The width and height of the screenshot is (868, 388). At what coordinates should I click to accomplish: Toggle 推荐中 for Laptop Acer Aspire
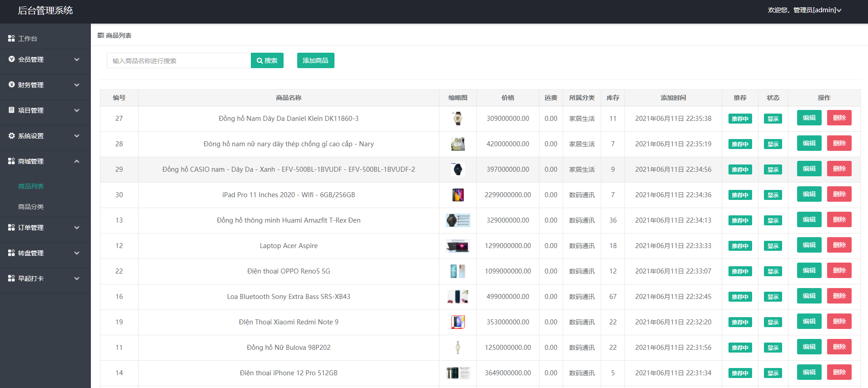[740, 246]
